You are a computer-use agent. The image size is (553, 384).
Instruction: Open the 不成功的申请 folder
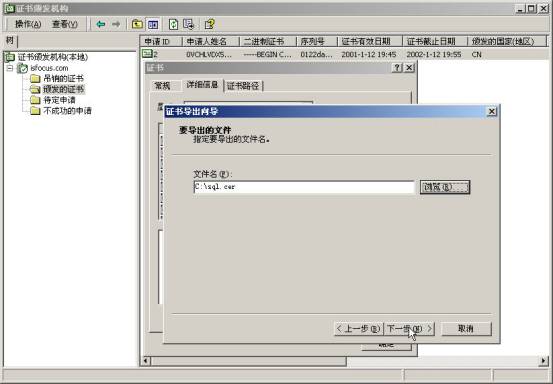(x=67, y=111)
